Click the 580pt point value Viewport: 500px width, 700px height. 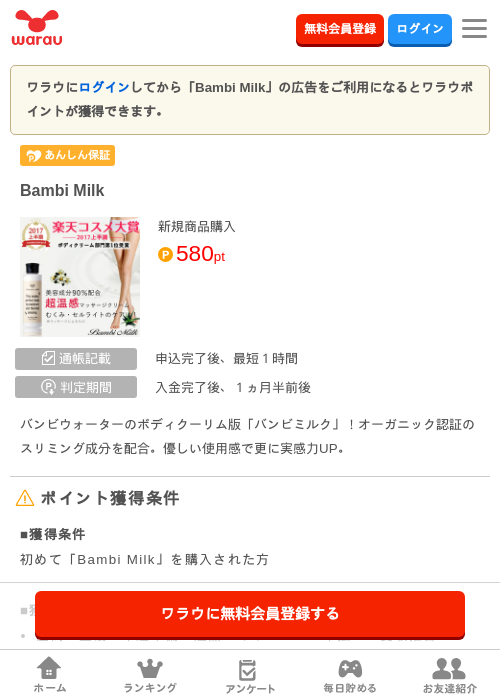(x=200, y=254)
